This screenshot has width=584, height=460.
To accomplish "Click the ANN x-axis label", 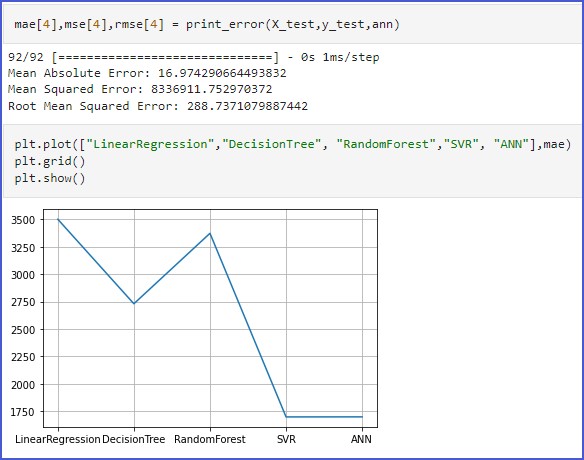I will [361, 440].
